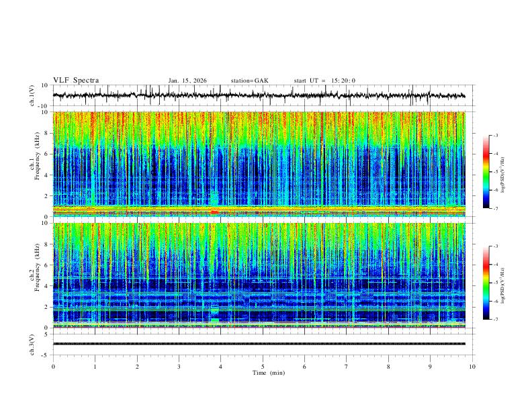Click the 'ch.1(V)' waveform axis label

[32, 95]
